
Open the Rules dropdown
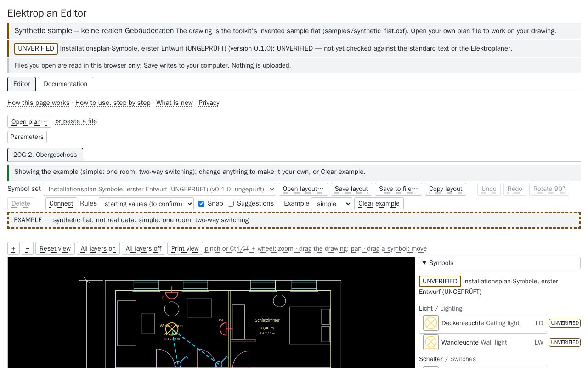click(x=146, y=204)
